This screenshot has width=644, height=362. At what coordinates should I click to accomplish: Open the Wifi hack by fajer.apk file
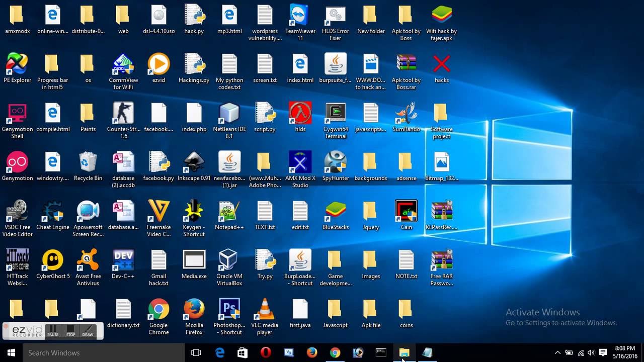point(441,23)
